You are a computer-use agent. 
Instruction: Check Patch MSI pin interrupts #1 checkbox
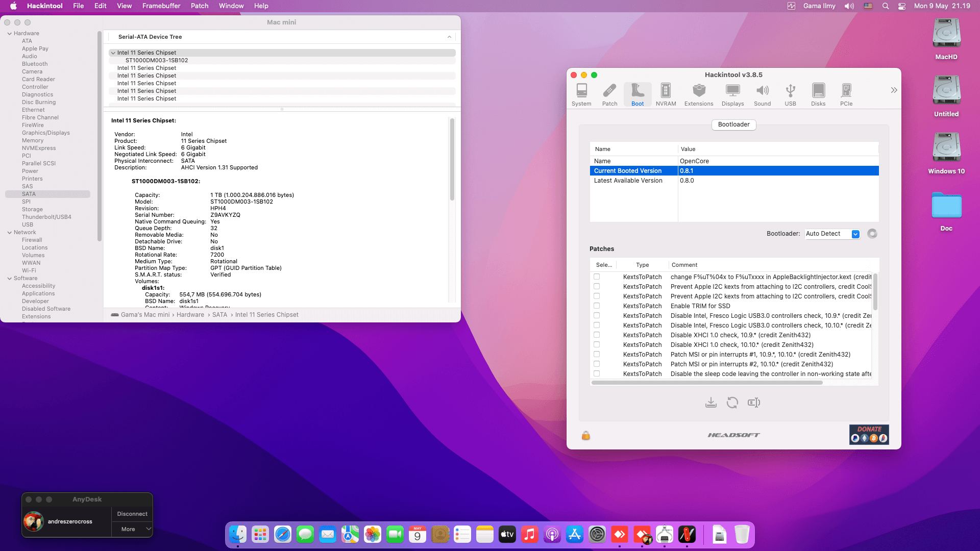point(597,354)
